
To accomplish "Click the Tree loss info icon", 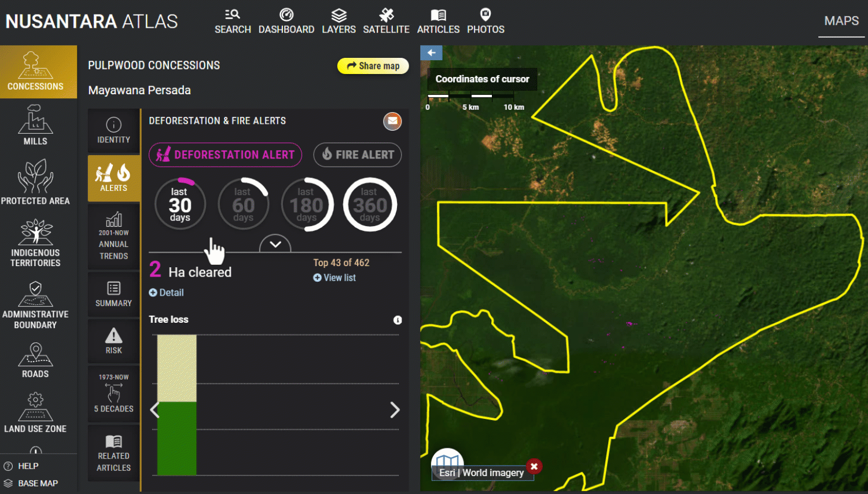I will [398, 320].
